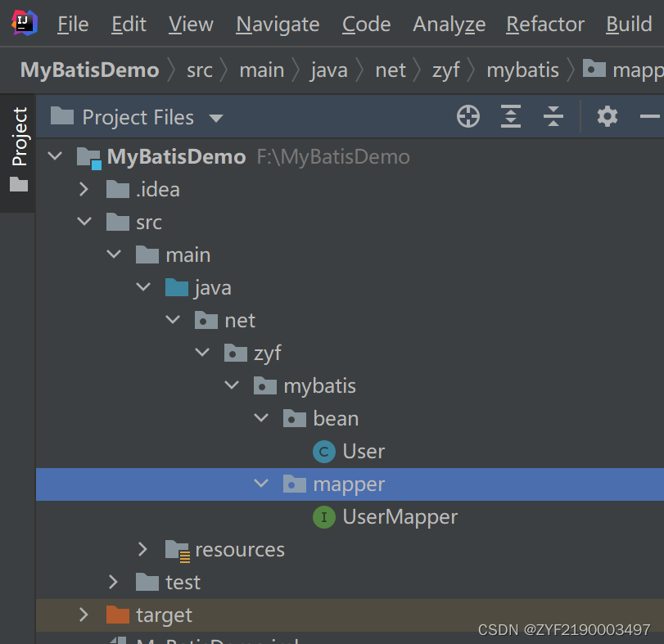The image size is (664, 644).
Task: Click java in the breadcrumb bar
Action: (x=329, y=70)
